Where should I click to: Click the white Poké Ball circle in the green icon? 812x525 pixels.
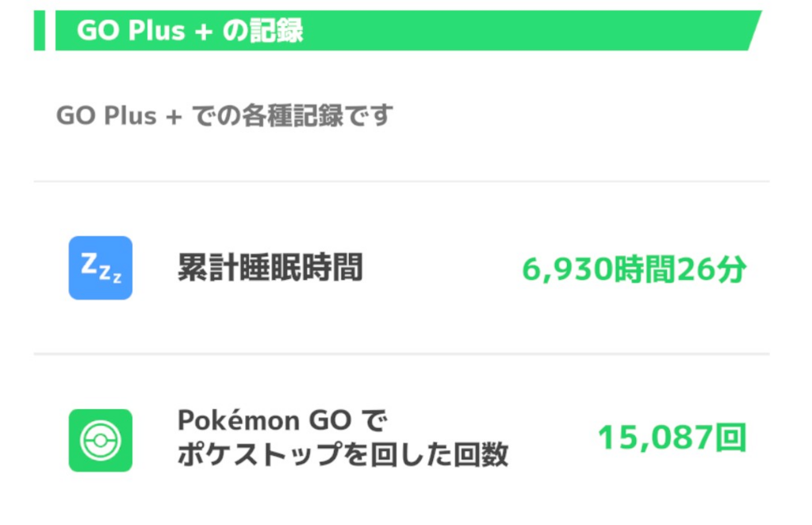point(100,440)
